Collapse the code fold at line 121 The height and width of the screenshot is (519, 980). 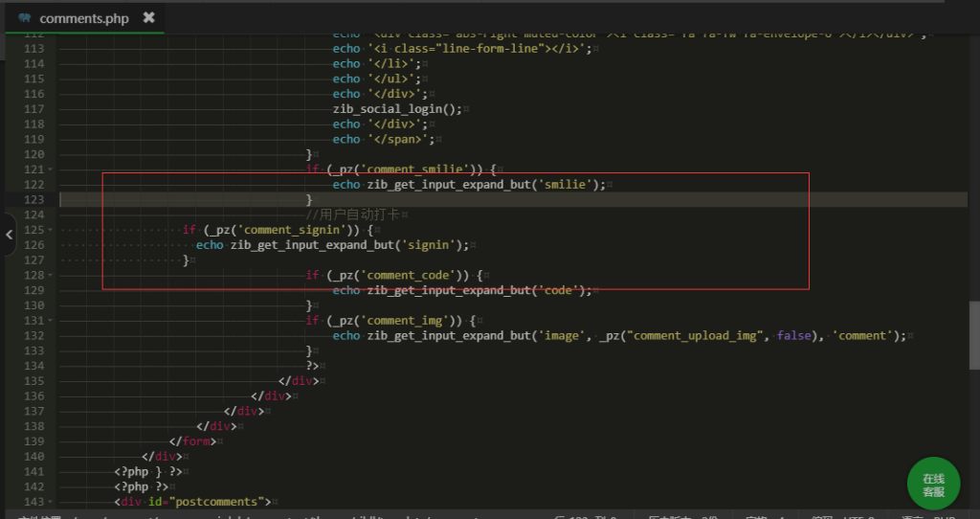coord(51,169)
